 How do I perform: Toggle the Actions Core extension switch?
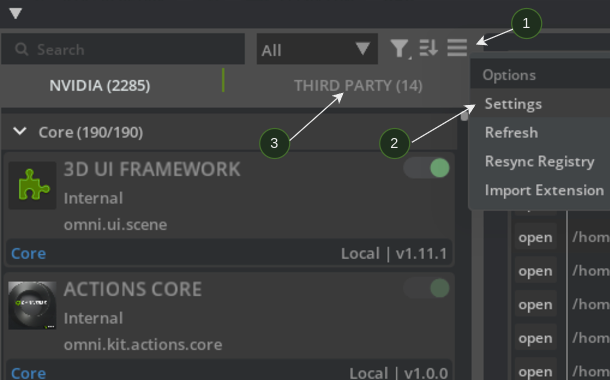pos(427,288)
